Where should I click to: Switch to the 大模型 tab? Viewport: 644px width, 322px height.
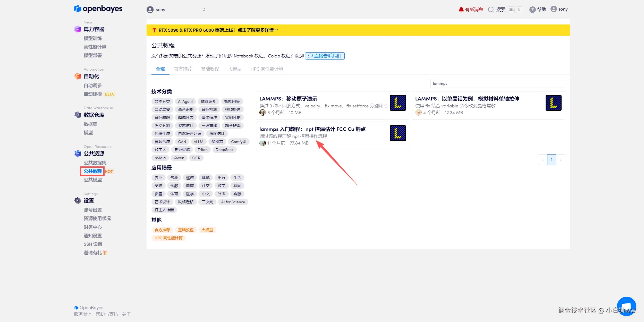point(235,69)
